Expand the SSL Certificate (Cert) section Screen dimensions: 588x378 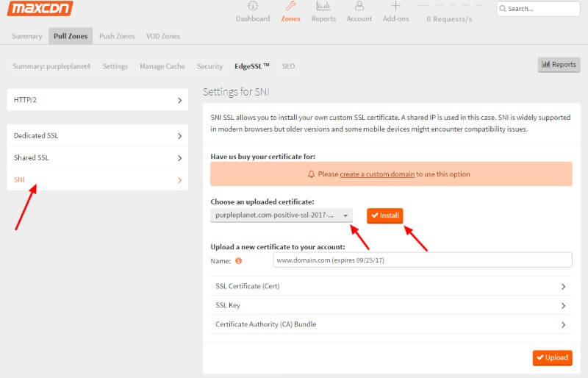pyautogui.click(x=390, y=286)
